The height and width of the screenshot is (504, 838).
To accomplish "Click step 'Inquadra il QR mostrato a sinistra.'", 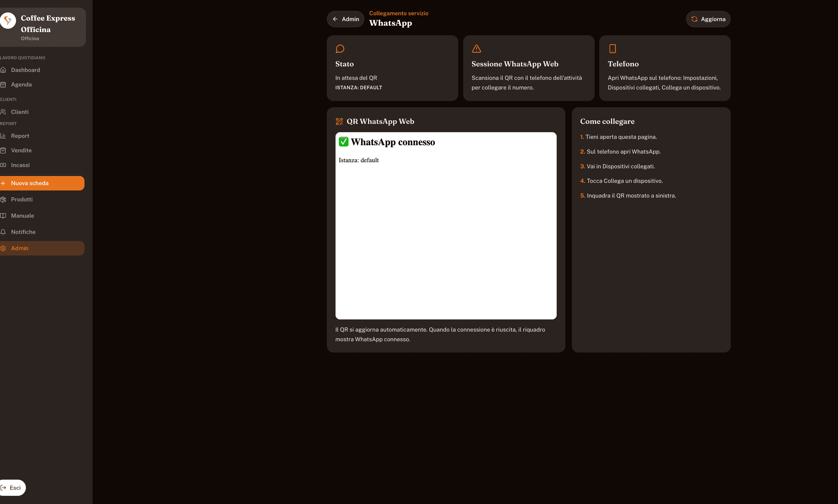I will pos(628,196).
